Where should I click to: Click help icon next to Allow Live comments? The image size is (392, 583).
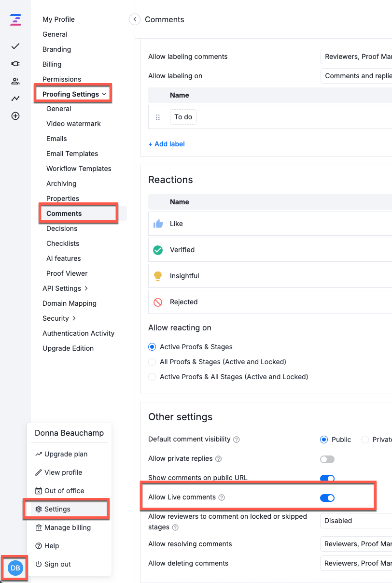click(x=222, y=498)
